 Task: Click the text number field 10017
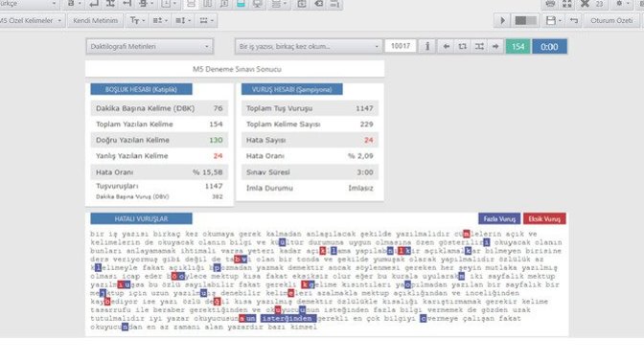[401, 46]
